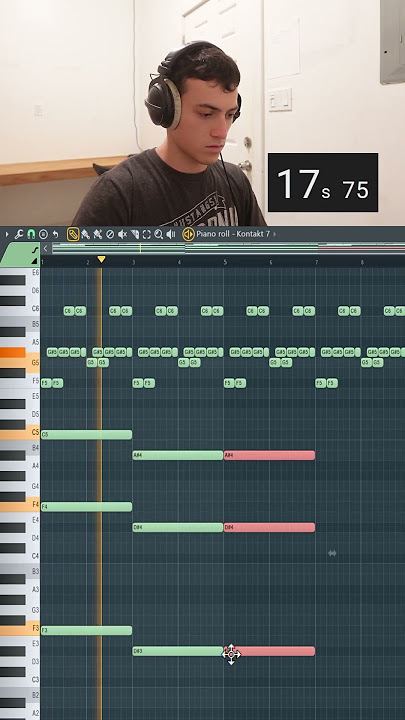The height and width of the screenshot is (720, 405).
Task: Open the stamp chord tool
Action: (43, 234)
